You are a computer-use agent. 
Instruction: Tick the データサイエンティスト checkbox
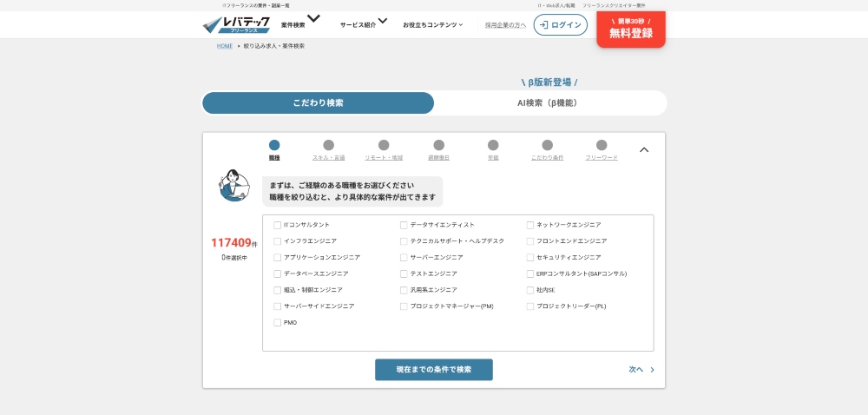coord(404,225)
